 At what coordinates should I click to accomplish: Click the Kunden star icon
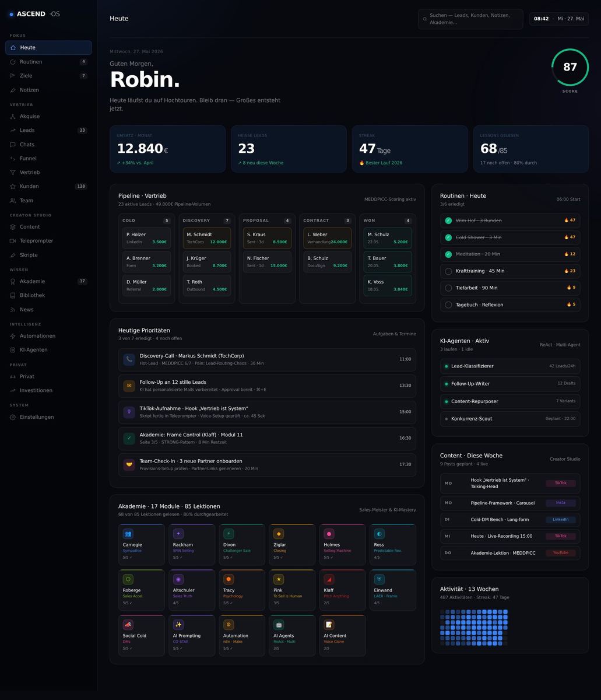pos(13,186)
